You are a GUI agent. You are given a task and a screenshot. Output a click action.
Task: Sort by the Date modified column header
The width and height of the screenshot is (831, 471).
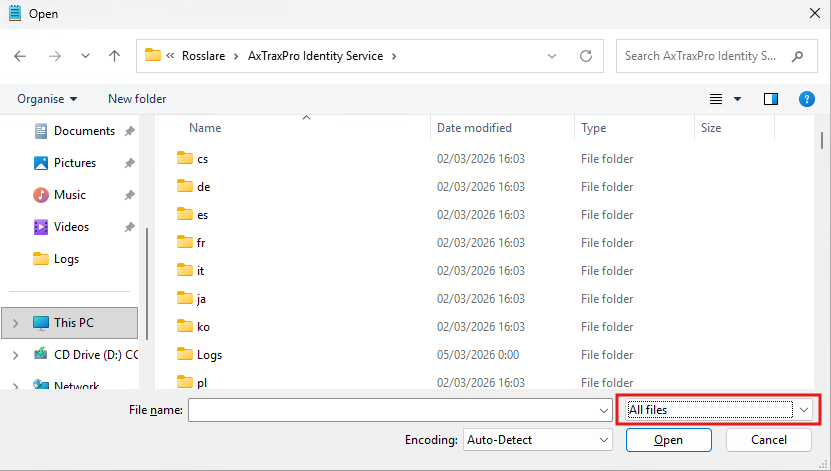tap(474, 128)
